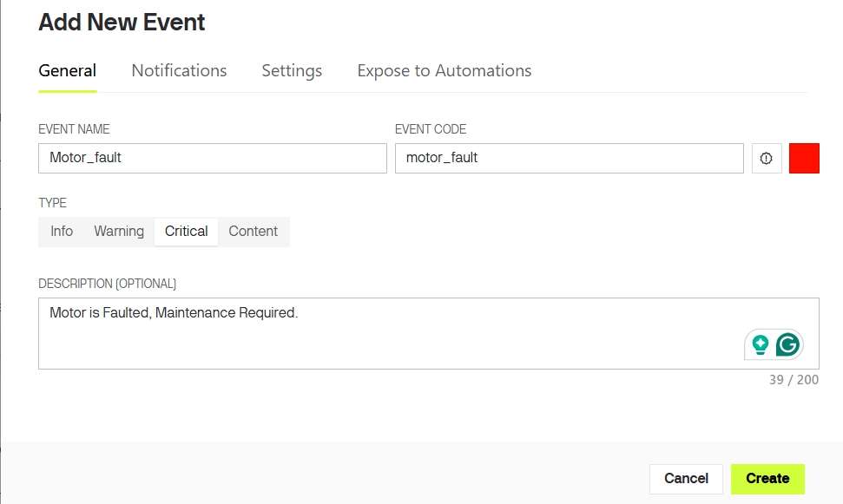Viewport: 843px width, 504px height.
Task: Set event type to Content
Action: point(253,232)
